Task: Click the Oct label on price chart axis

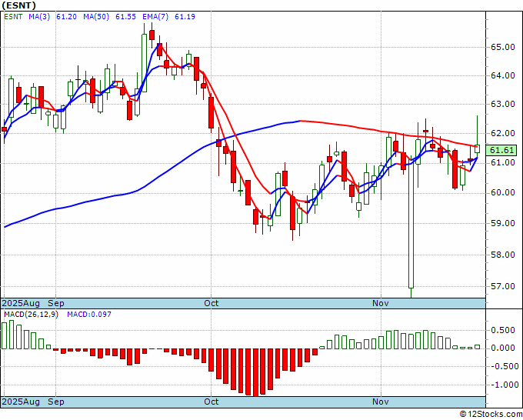Action: tap(212, 303)
